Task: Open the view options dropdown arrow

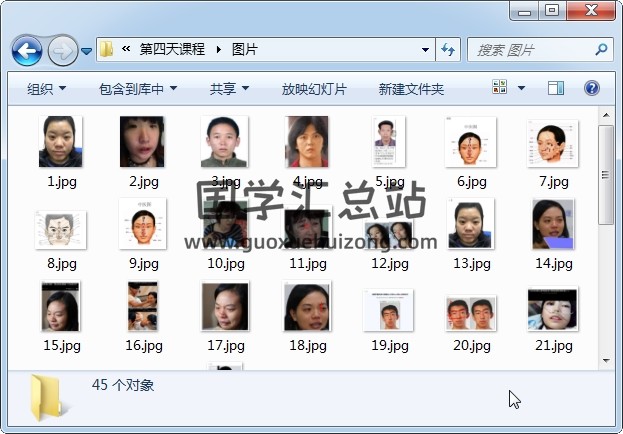Action: (x=521, y=88)
